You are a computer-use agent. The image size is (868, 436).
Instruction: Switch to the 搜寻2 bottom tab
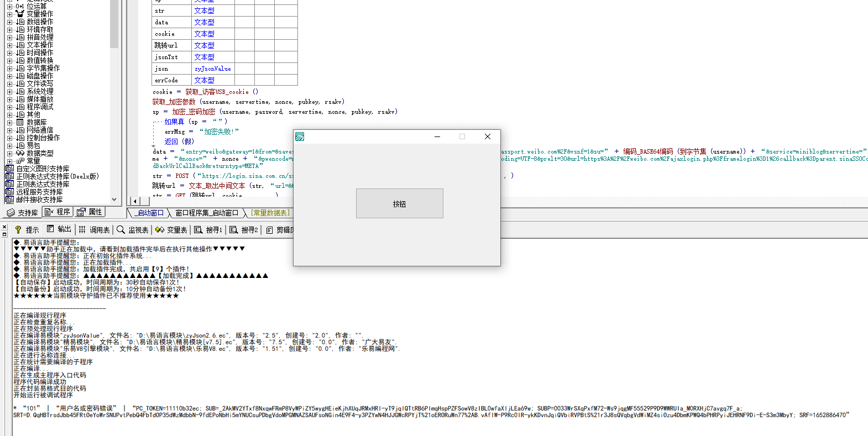[x=244, y=229]
